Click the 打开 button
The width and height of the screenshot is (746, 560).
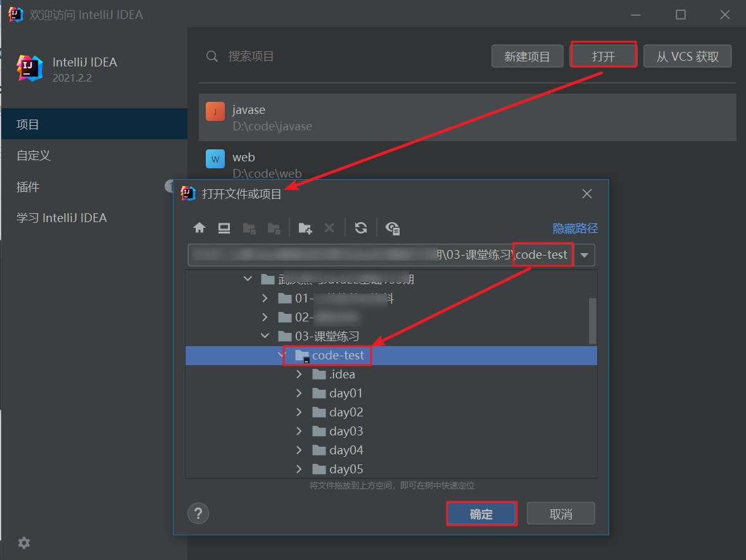point(604,56)
